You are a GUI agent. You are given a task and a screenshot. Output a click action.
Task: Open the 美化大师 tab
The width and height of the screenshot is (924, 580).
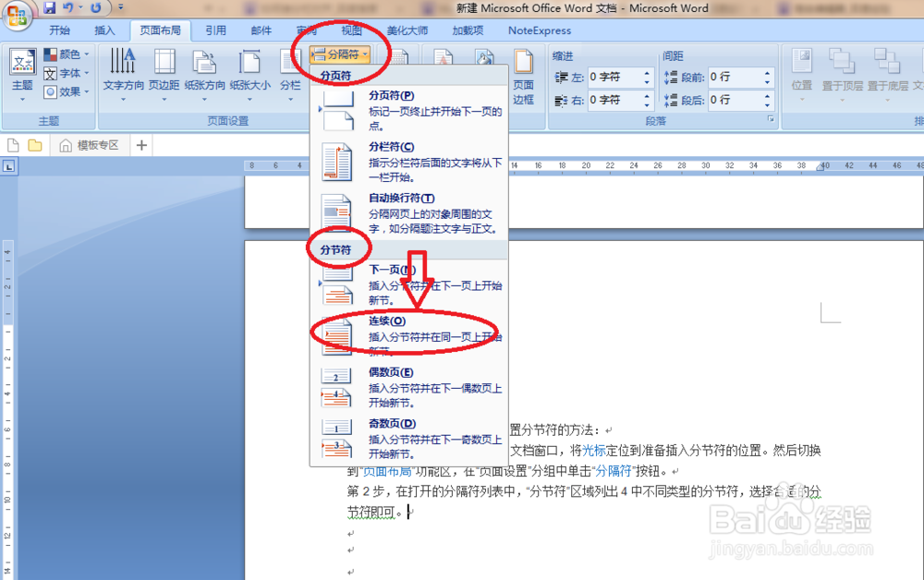tap(407, 30)
